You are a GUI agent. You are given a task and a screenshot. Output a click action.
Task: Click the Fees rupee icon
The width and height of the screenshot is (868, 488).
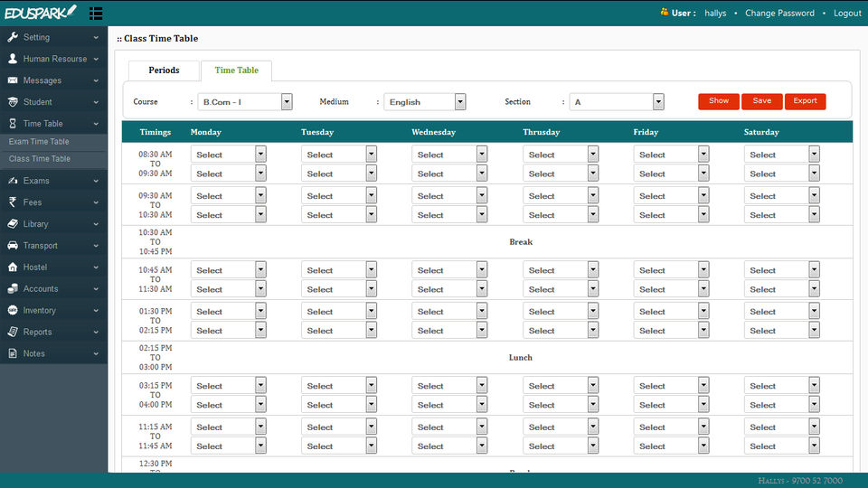[12, 202]
